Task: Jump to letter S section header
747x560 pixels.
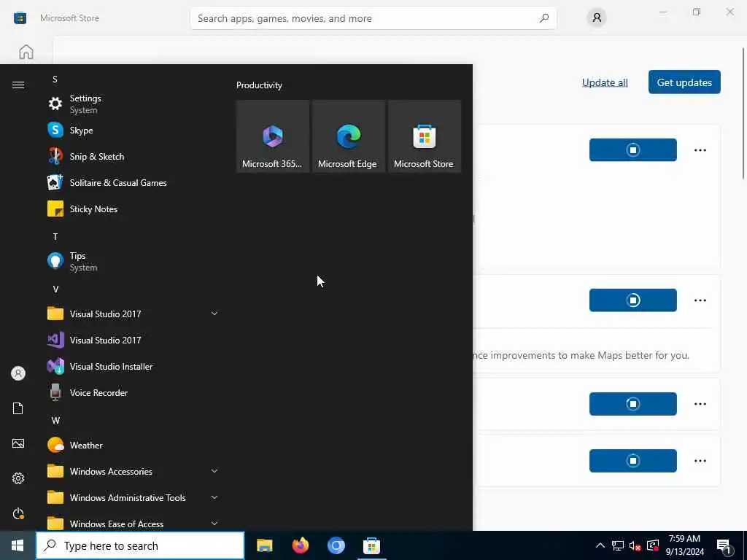Action: coord(55,79)
